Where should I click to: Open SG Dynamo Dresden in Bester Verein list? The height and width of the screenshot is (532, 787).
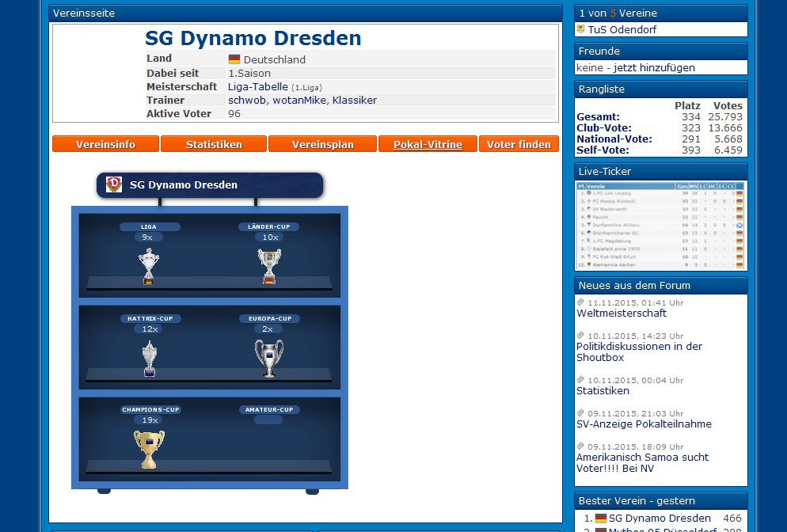(660, 518)
